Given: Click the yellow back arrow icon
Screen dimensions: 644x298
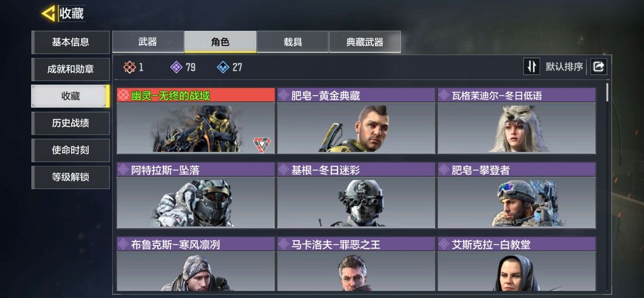Looking at the screenshot, I should click(x=48, y=14).
